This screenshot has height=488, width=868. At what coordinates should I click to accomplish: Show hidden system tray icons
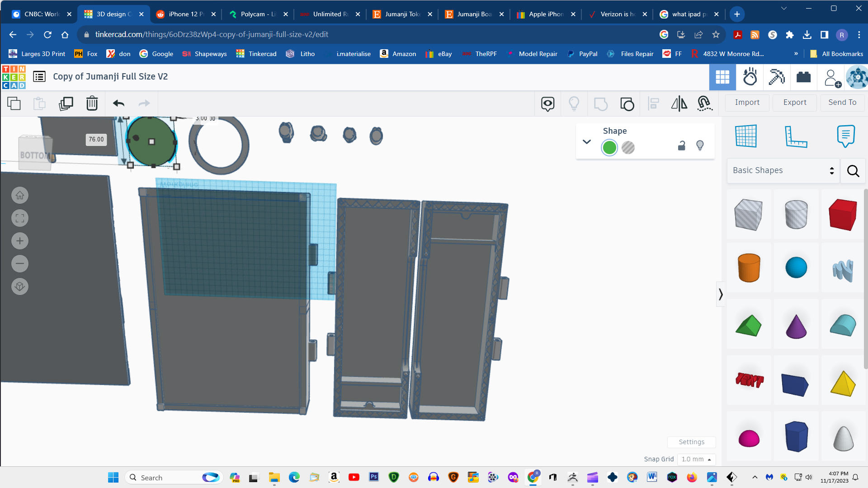pyautogui.click(x=755, y=477)
